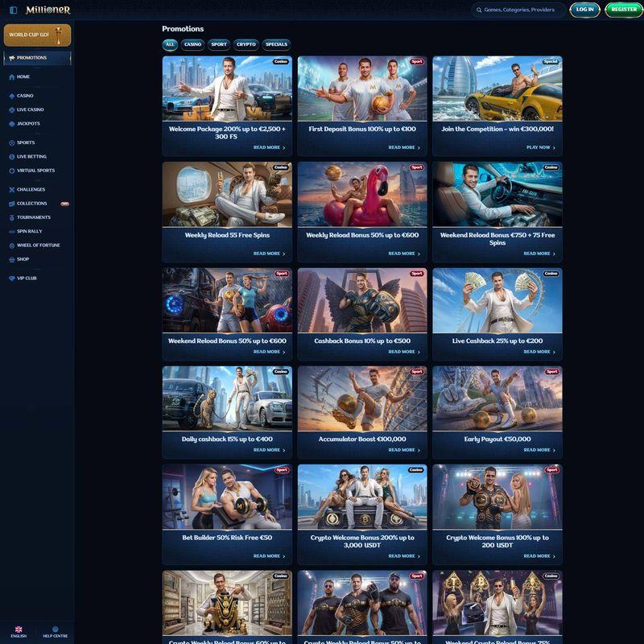The width and height of the screenshot is (644, 644).
Task: Click the Millioner logo
Action: [x=48, y=10]
